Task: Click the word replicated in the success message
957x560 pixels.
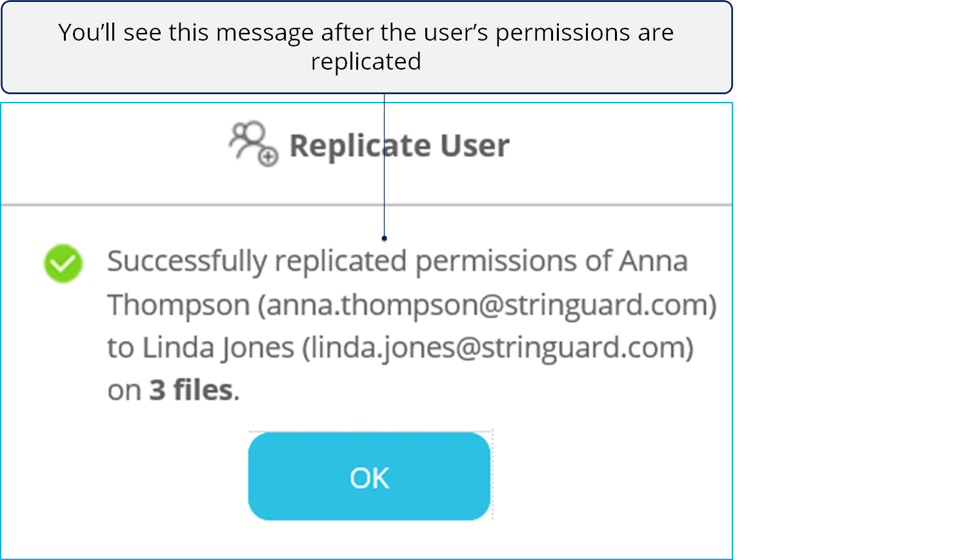Action: click(341, 262)
